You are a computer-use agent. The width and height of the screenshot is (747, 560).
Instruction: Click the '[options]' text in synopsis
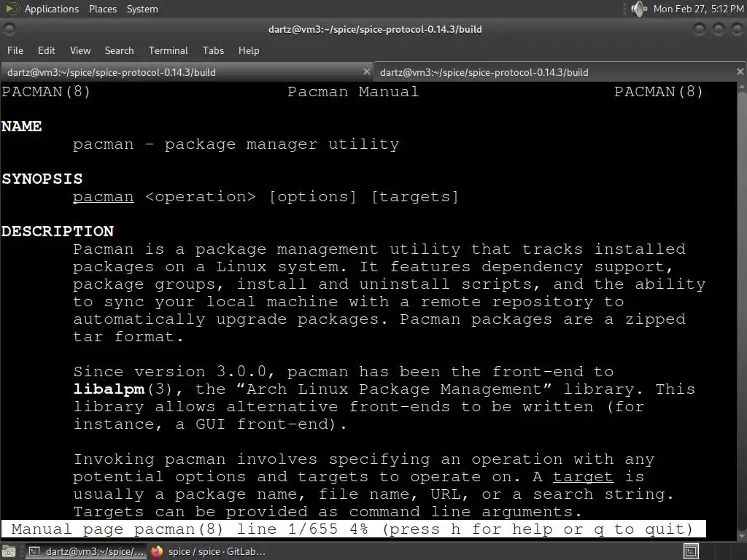(x=312, y=197)
